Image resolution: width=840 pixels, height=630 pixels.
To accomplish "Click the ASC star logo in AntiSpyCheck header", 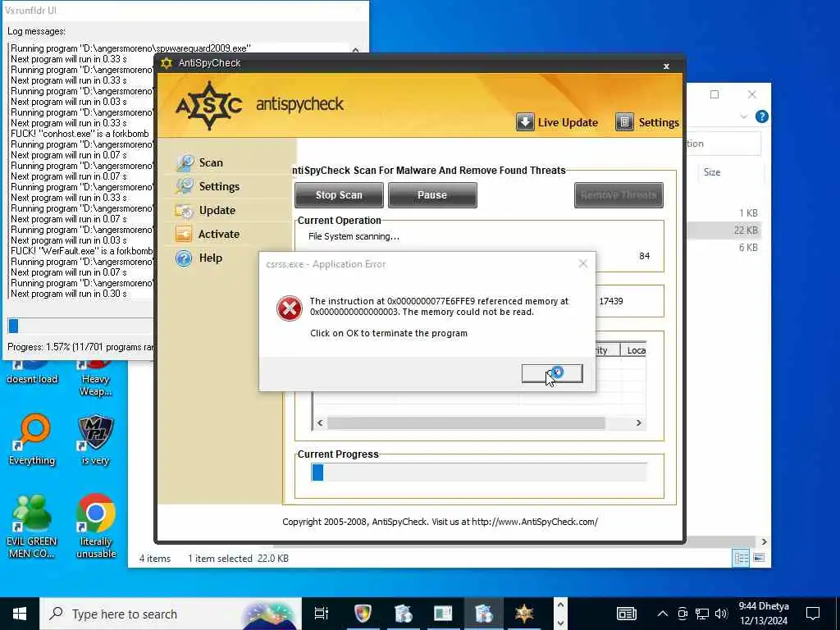I will click(x=209, y=106).
